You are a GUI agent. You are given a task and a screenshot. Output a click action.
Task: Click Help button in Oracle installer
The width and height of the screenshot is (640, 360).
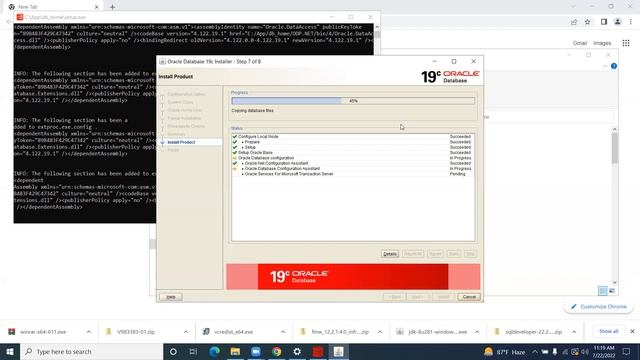[171, 297]
